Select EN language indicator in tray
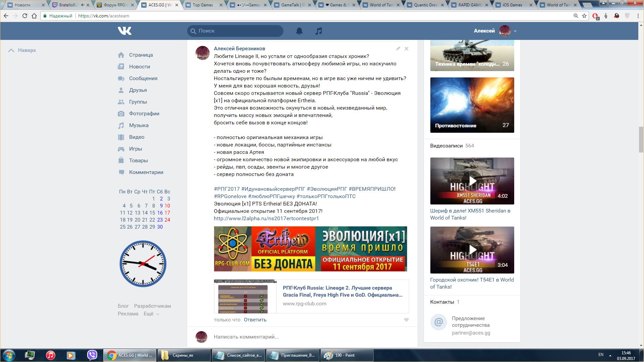This screenshot has height=362, width=644. pos(601,355)
